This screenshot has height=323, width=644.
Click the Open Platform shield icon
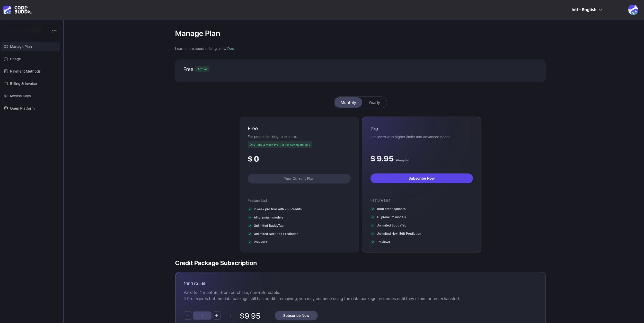(6, 108)
